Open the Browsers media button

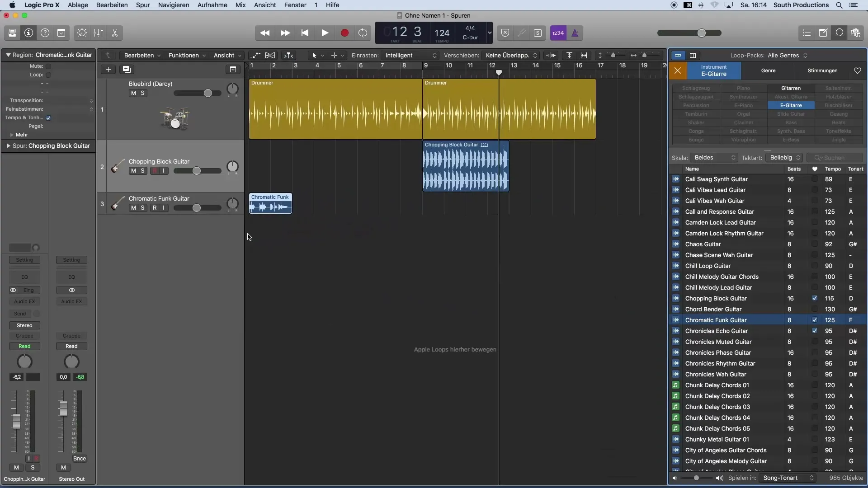855,33
